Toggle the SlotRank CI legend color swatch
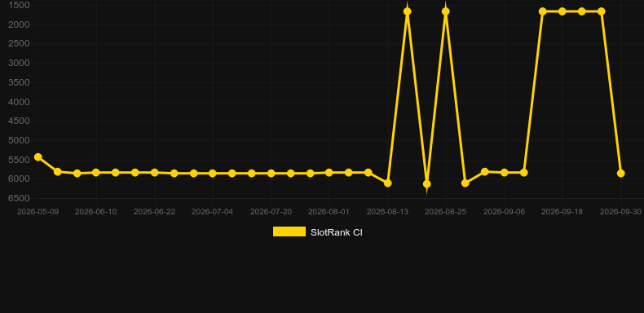The width and height of the screenshot is (644, 313). coord(289,231)
